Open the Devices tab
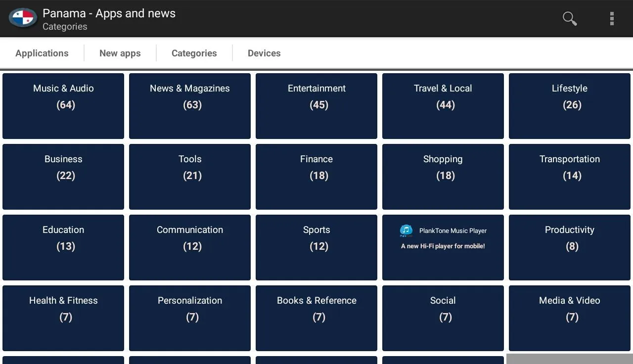Viewport: 633px width, 364px height. click(x=264, y=53)
